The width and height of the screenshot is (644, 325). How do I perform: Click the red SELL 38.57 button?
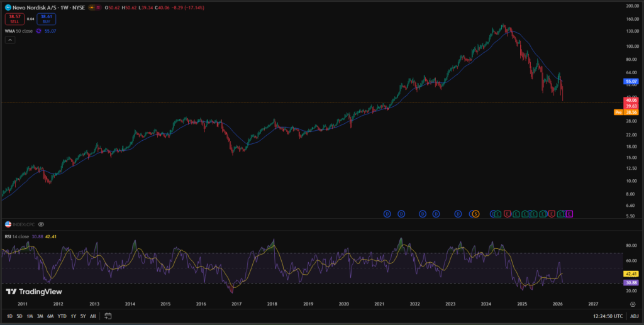[x=14, y=19]
